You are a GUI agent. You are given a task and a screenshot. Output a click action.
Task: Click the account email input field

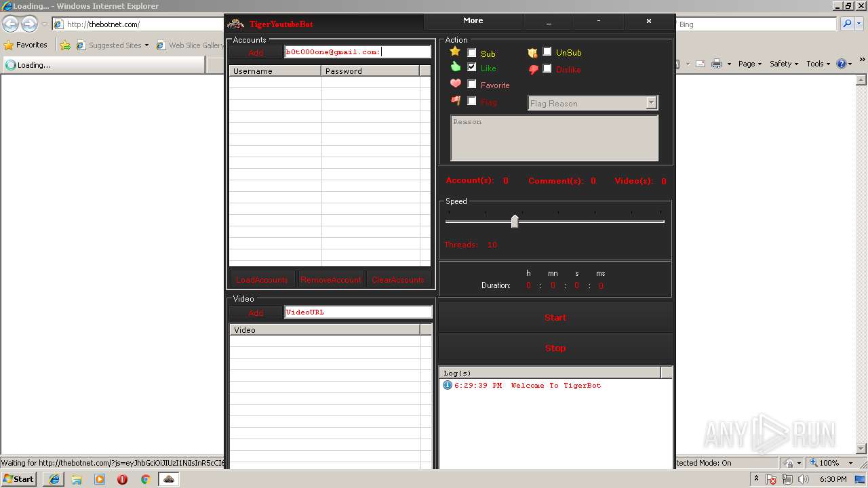click(357, 52)
